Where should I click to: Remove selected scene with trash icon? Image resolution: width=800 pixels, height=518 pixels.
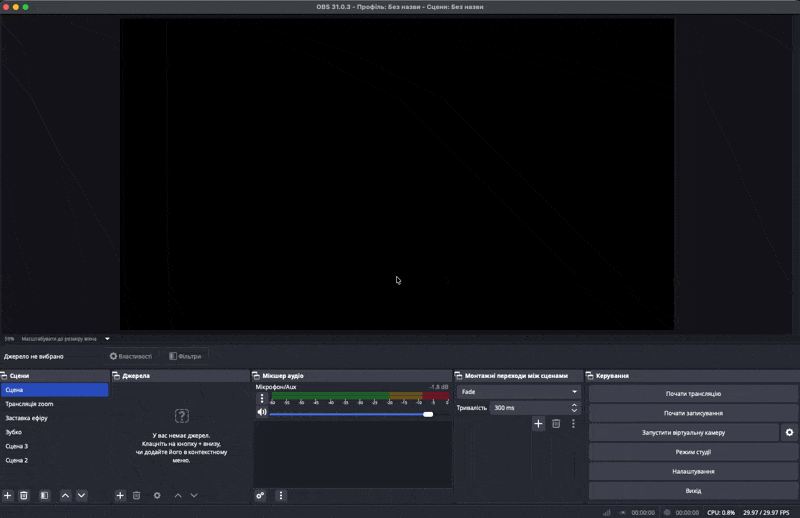pyautogui.click(x=24, y=496)
